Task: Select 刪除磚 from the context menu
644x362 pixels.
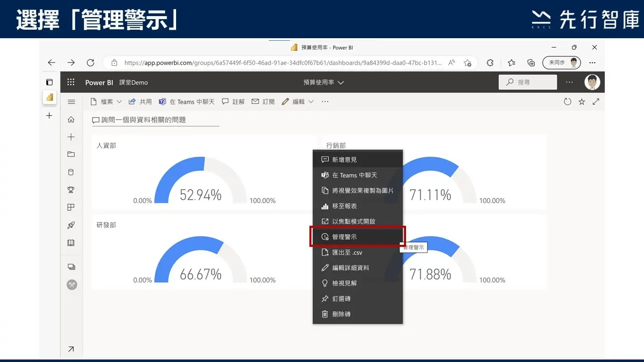Action: [358, 314]
